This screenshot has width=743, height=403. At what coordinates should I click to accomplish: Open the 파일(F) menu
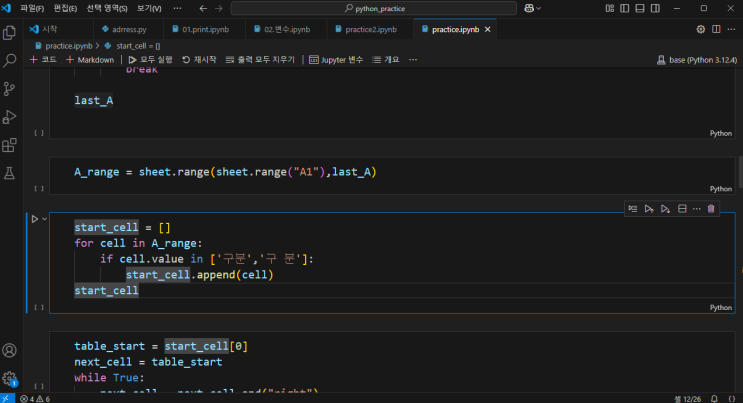[x=32, y=8]
